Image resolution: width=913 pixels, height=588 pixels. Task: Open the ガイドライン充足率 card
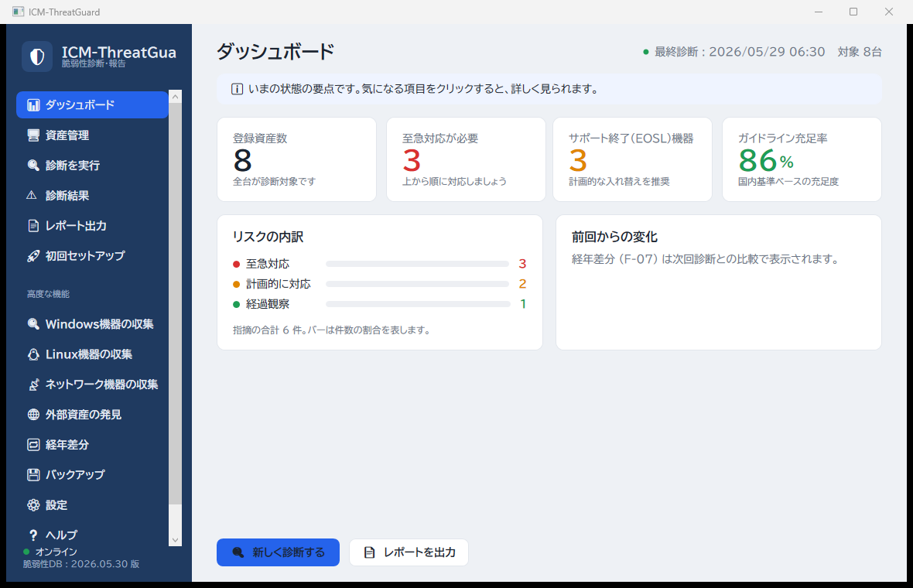click(x=802, y=159)
